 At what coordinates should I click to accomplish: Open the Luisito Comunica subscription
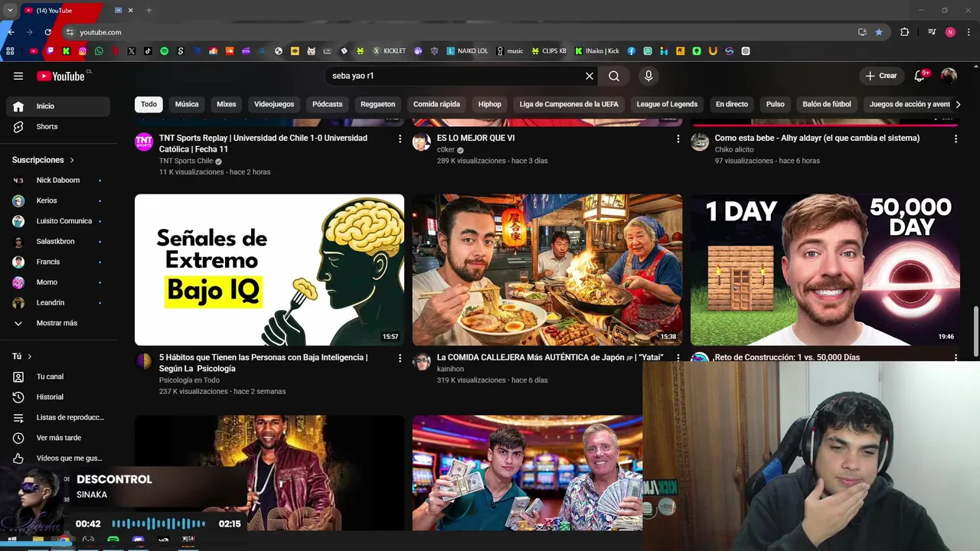[x=58, y=221]
